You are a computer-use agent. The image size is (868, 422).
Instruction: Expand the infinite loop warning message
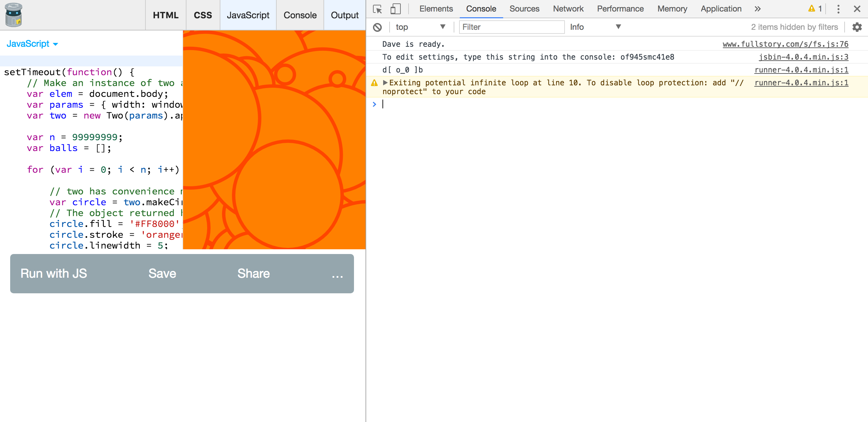(385, 82)
